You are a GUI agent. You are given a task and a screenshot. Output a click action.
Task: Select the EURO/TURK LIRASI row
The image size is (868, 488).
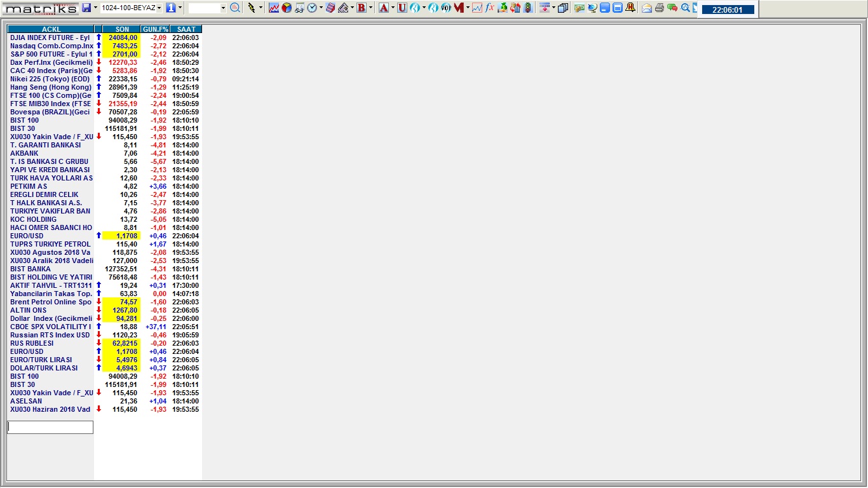(105, 360)
